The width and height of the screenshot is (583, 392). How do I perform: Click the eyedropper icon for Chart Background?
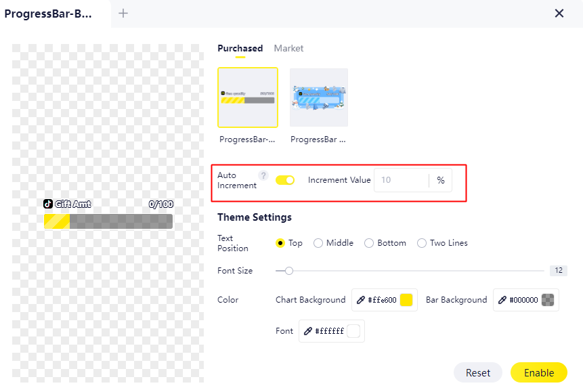362,300
